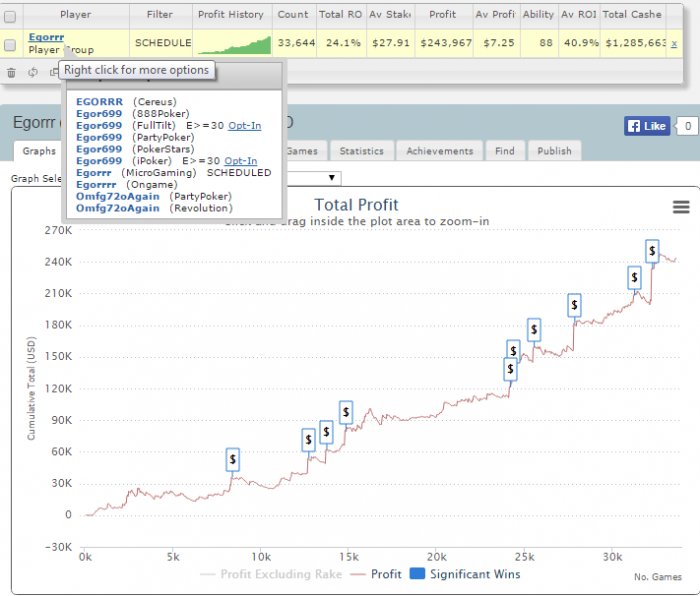
Task: Click the topmost significant win marker near 240K
Action: tap(652, 251)
